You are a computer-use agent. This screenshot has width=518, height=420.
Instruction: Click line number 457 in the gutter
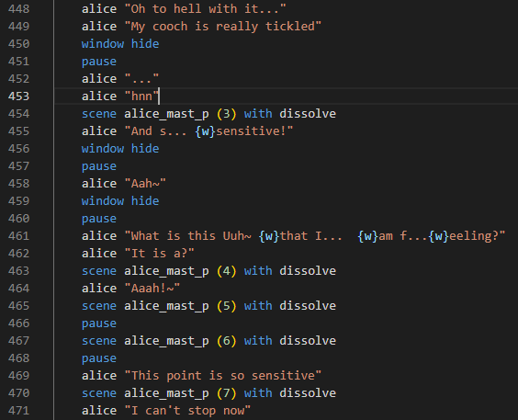19,166
